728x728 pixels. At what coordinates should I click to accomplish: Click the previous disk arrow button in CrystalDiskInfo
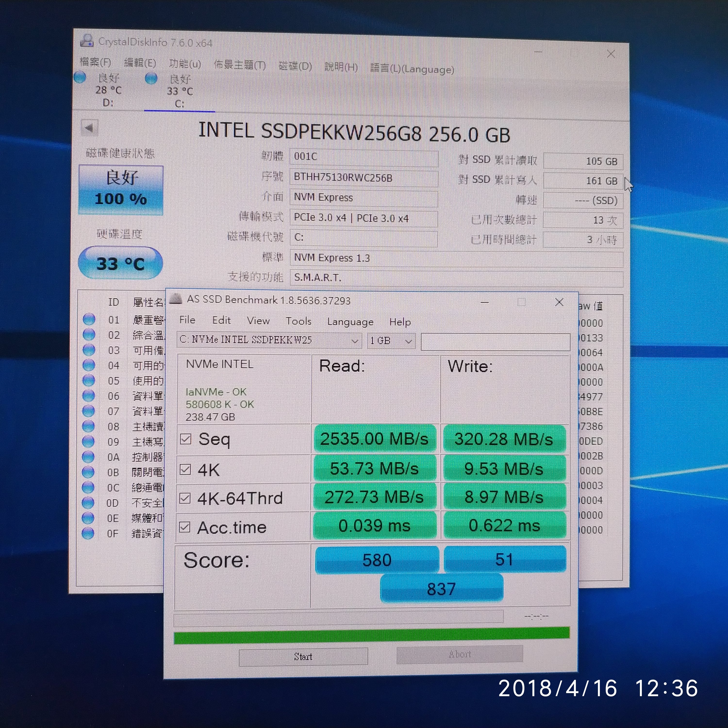coord(90,128)
